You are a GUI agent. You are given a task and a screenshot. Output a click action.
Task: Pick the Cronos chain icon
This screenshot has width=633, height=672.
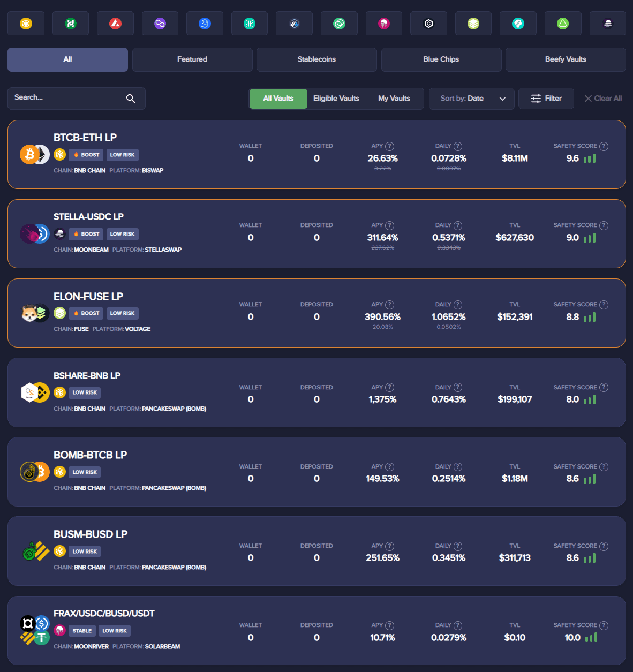[428, 24]
